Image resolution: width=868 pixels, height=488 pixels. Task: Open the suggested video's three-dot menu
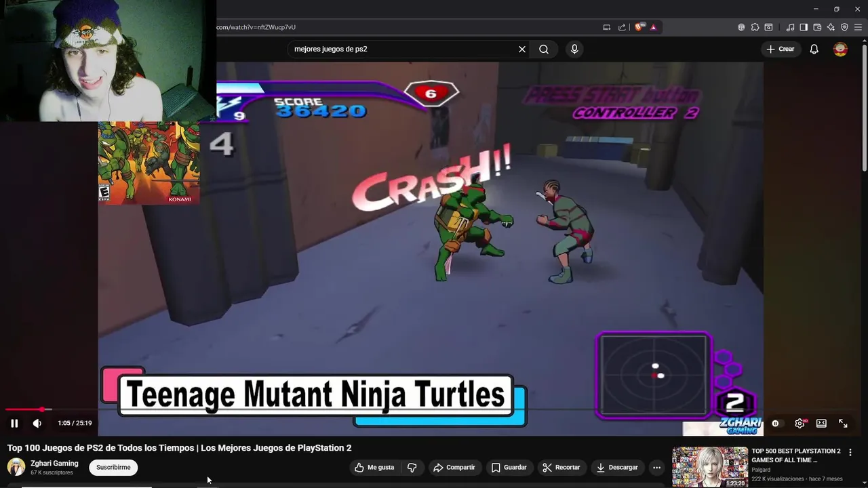click(850, 452)
